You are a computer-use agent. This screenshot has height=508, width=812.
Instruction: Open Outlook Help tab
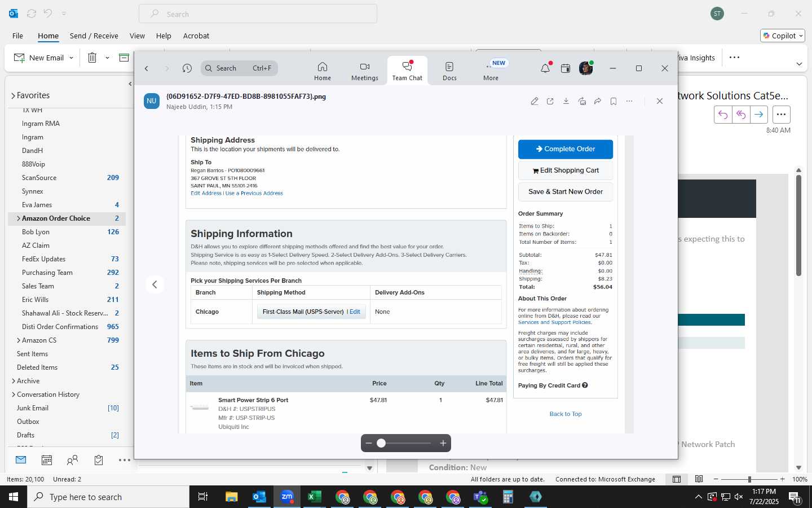point(164,36)
